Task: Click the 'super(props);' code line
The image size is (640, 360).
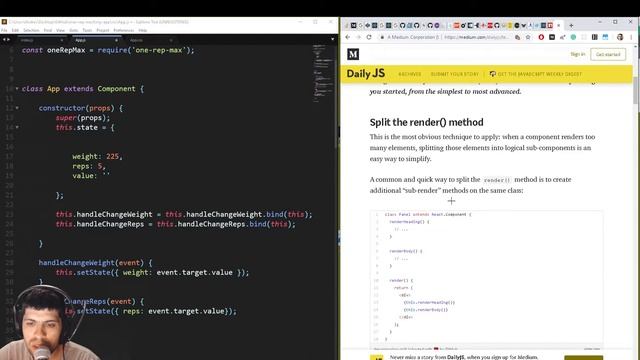Action: [83, 118]
